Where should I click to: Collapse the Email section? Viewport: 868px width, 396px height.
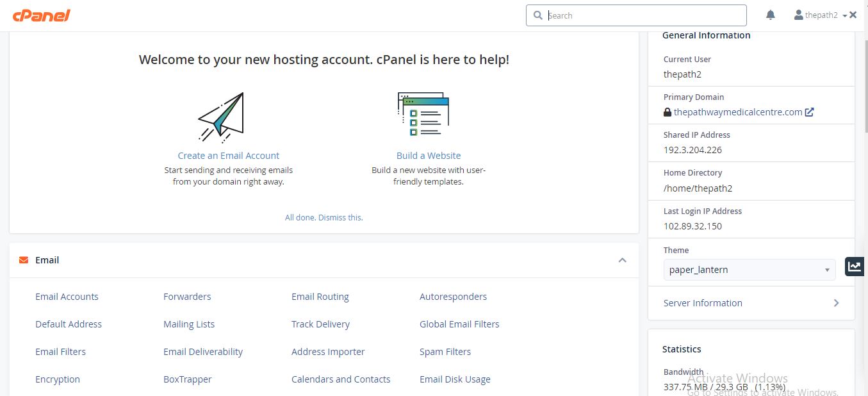click(622, 260)
